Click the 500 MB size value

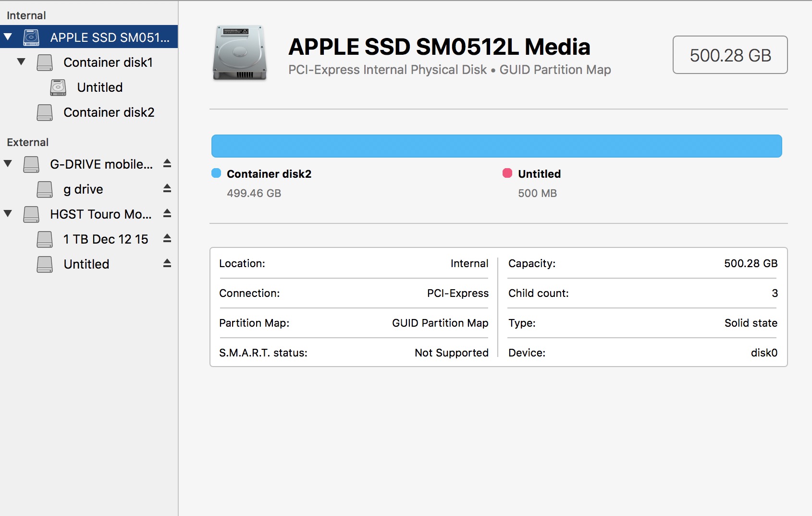click(537, 193)
